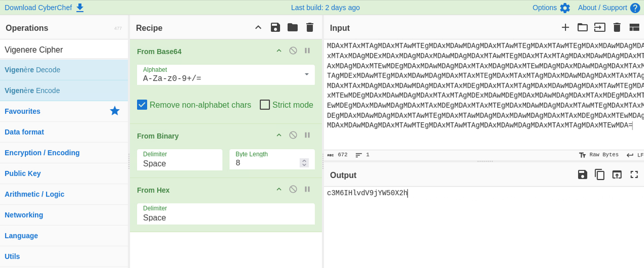Open the From Binary Delimiter field
The height and width of the screenshot is (268, 644).
(179, 159)
